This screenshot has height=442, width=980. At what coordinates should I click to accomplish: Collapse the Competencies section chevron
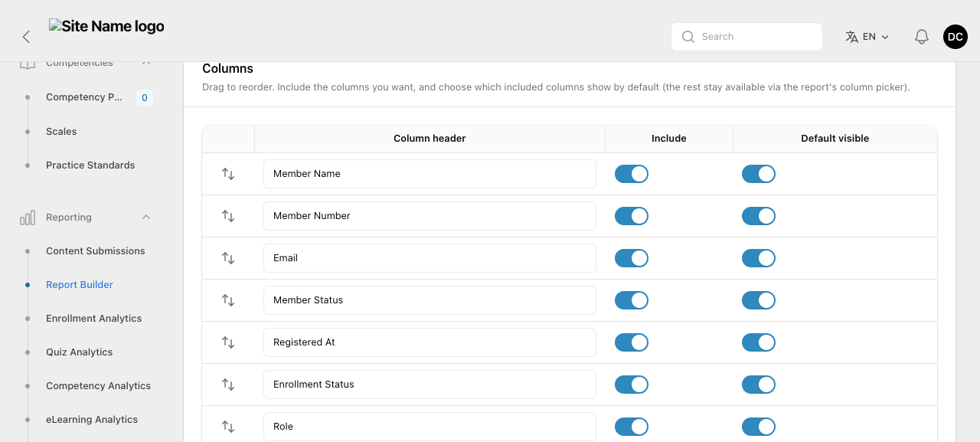[146, 64]
